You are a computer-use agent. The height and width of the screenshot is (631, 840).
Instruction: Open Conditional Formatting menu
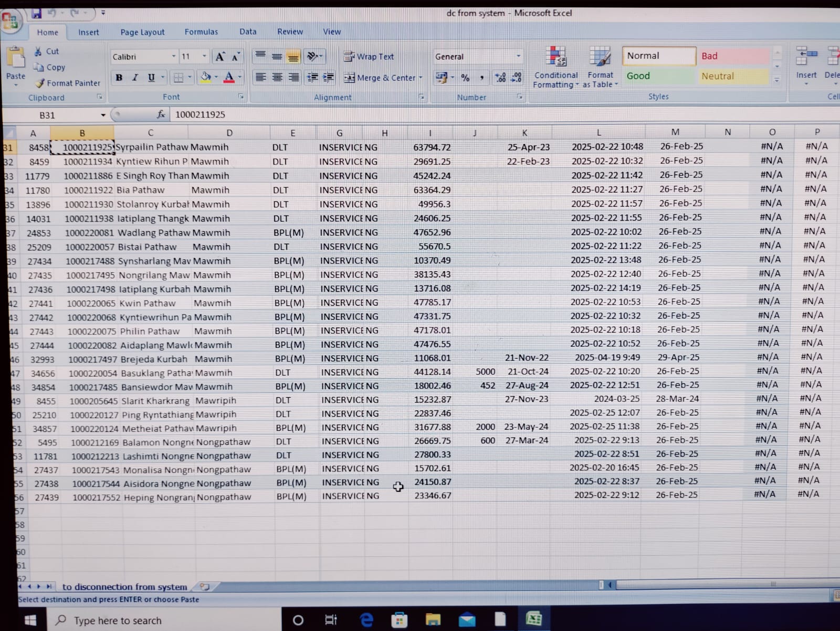point(555,67)
